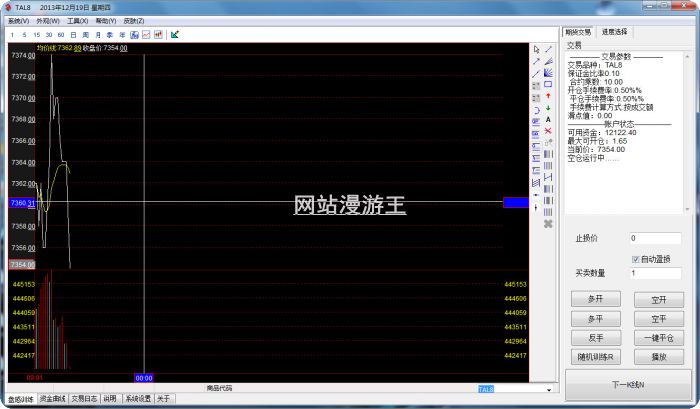Viewport: 700px width, 409px height.
Task: Open the 反馈(Z) menu
Action: [x=134, y=21]
